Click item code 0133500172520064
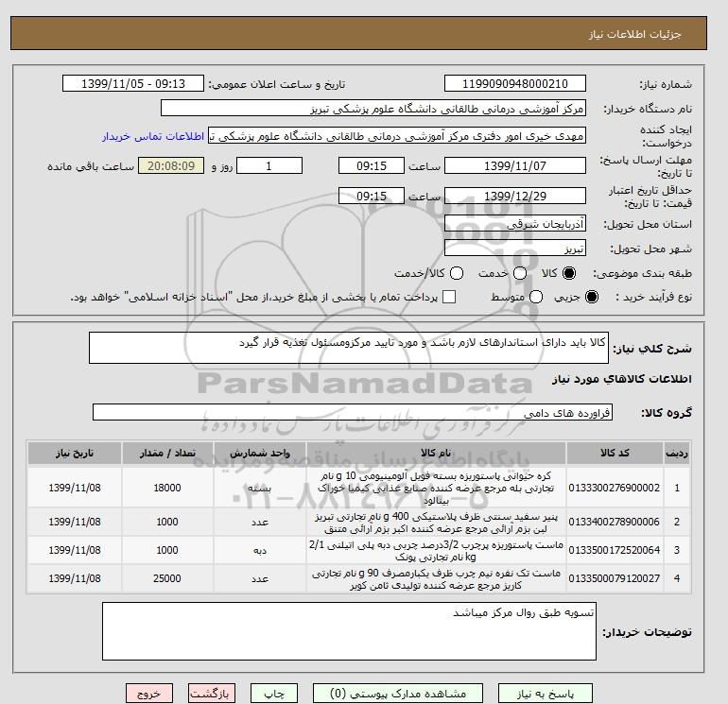This screenshot has height=704, width=728. tap(615, 550)
